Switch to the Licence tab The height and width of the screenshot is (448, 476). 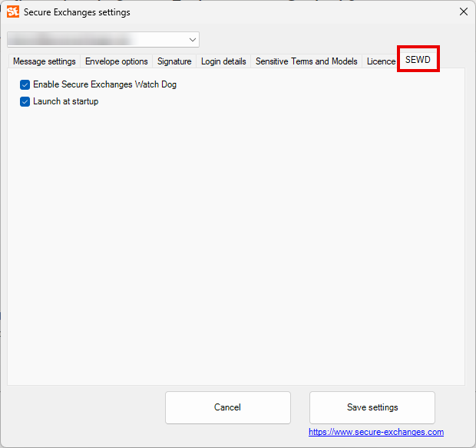click(381, 61)
